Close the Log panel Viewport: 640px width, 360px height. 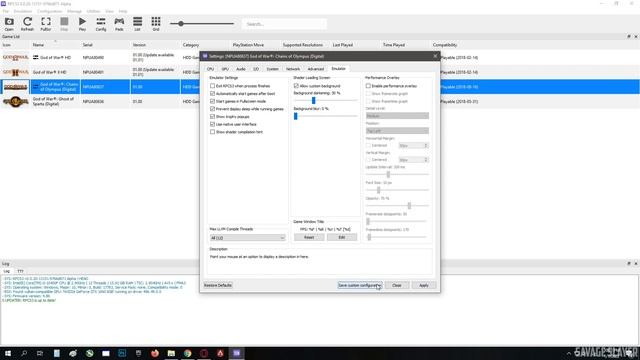click(636, 264)
